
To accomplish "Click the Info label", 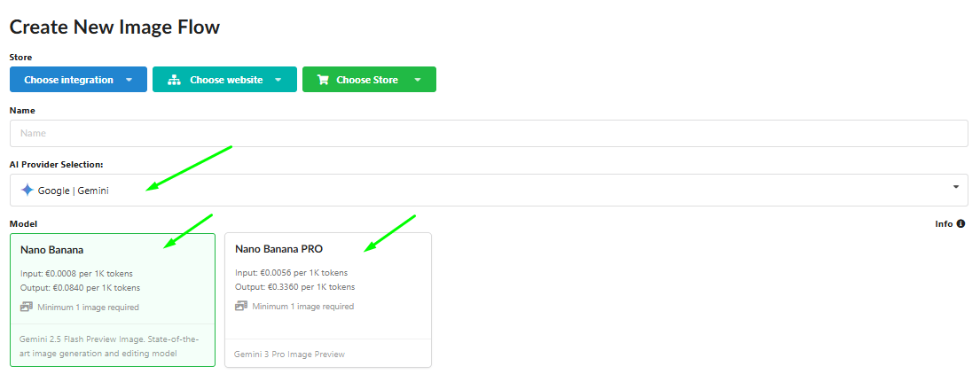I will [x=944, y=223].
